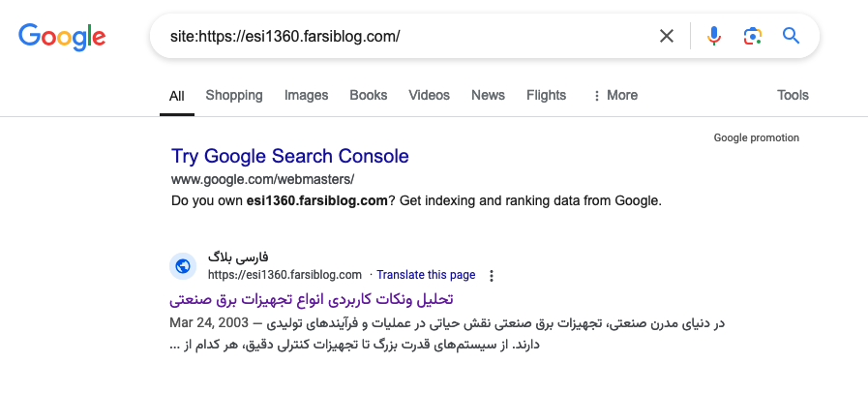This screenshot has width=868, height=393.
Task: Submit search with magnifier icon
Action: 791,37
